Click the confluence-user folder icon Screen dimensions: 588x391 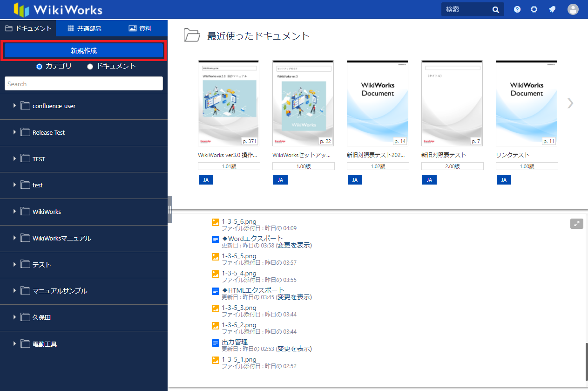coord(25,106)
